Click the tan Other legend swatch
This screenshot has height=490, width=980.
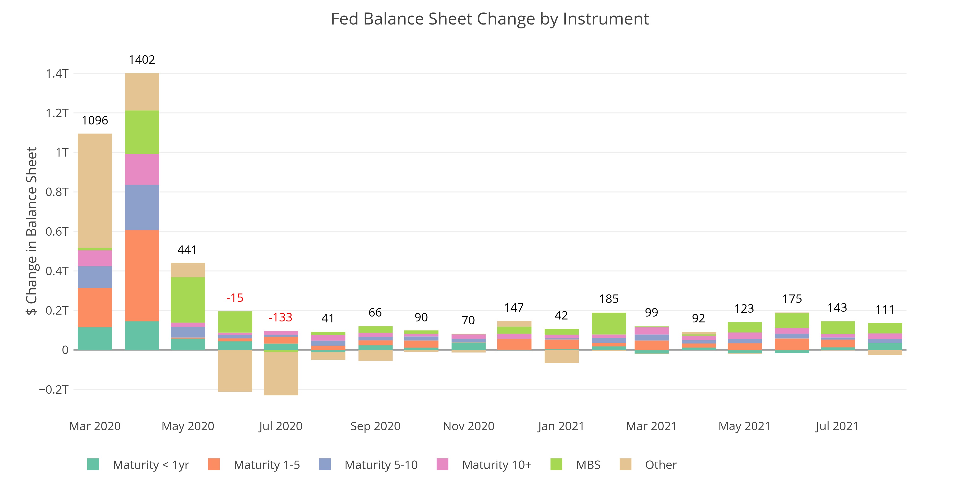coord(625,465)
